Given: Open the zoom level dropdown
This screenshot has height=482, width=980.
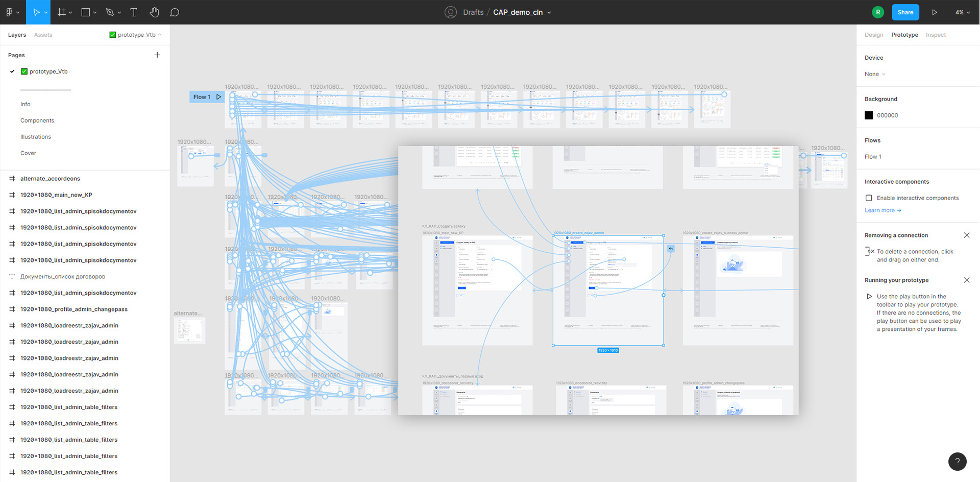Looking at the screenshot, I should [963, 12].
